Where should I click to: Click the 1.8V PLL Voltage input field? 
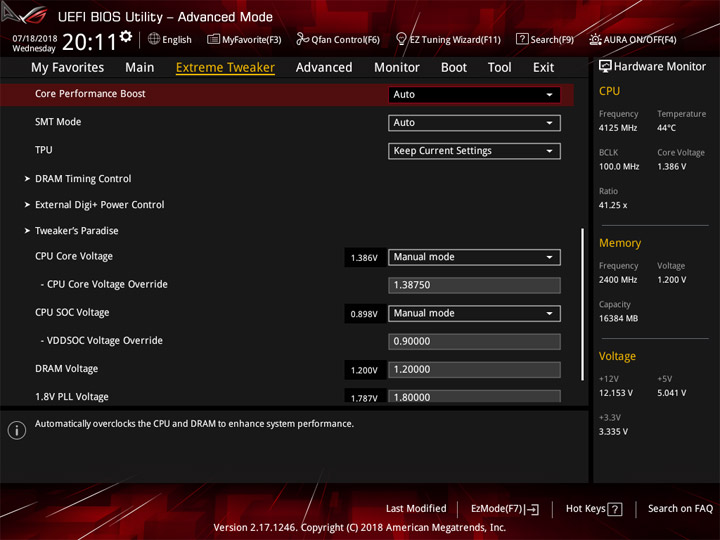coord(474,397)
